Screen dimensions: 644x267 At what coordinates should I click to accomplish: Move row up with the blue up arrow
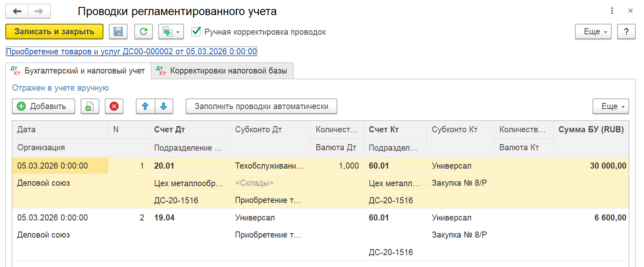(145, 106)
